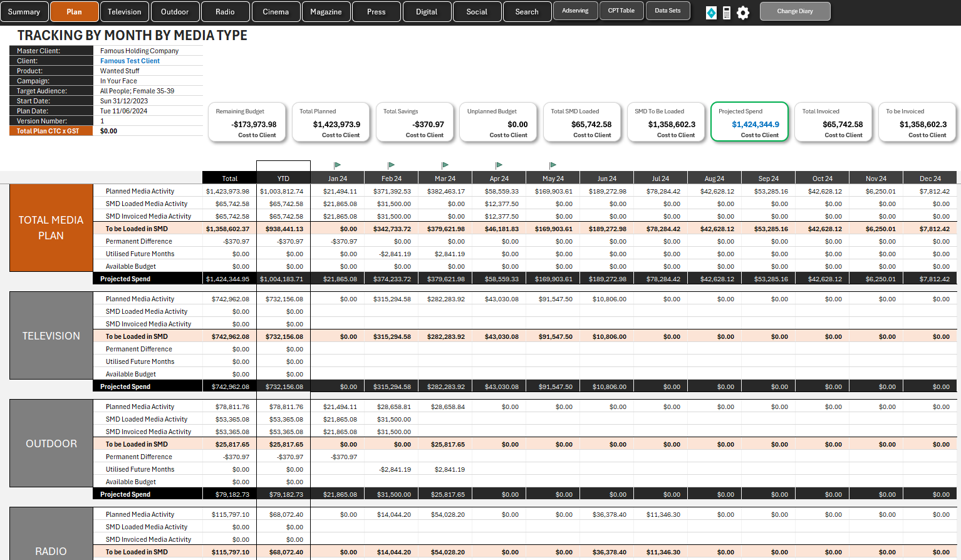Click Total Media Plan Projected Spend total $1,424,344.95
The image size is (961, 560).
[227, 279]
